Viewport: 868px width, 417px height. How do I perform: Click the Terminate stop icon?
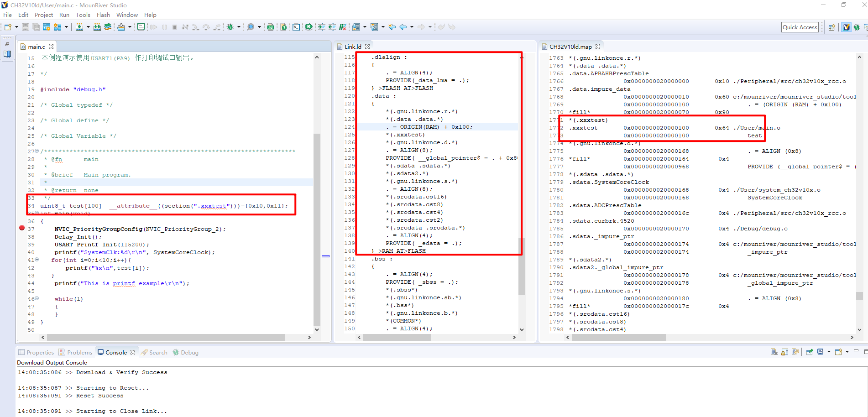click(175, 27)
